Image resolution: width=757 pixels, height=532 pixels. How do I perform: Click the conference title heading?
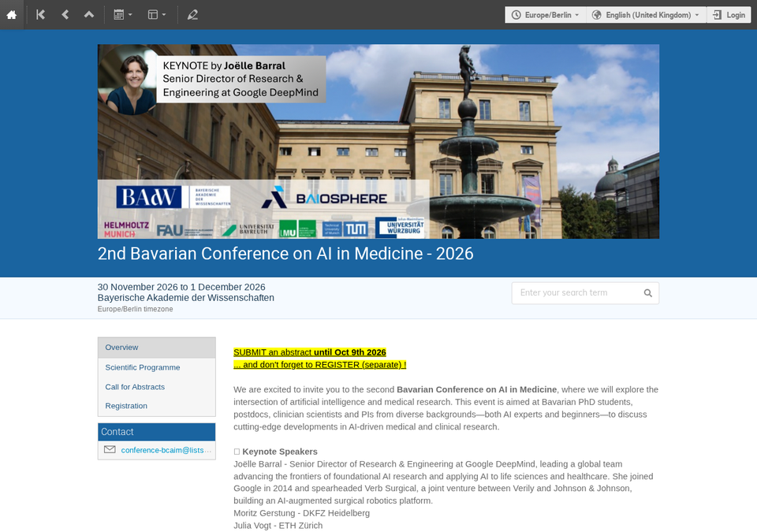point(285,254)
